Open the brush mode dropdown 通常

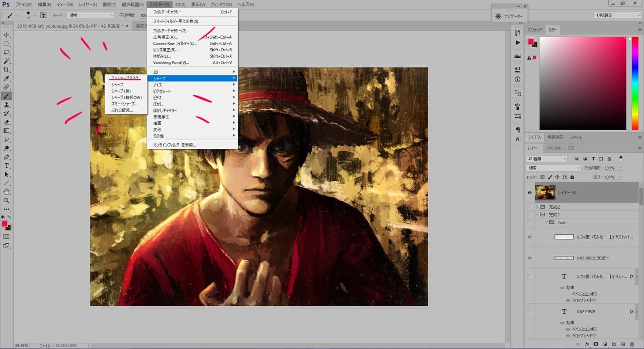[91, 16]
